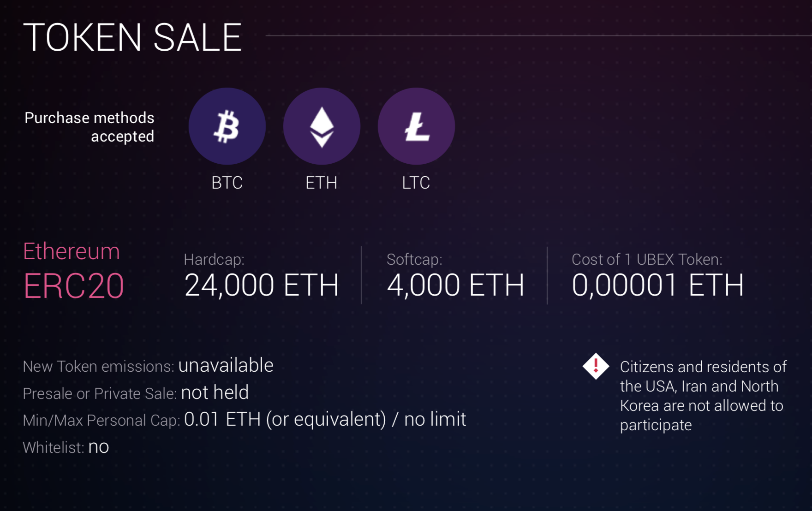Image resolution: width=812 pixels, height=511 pixels.
Task: Click the Whitelist no line
Action: [66, 446]
